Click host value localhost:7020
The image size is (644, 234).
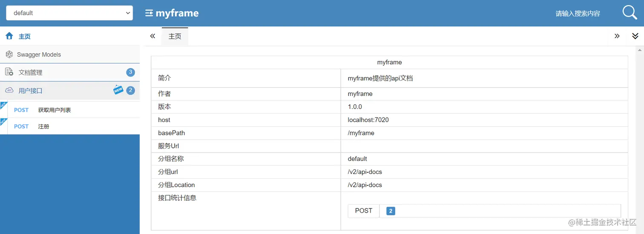368,120
